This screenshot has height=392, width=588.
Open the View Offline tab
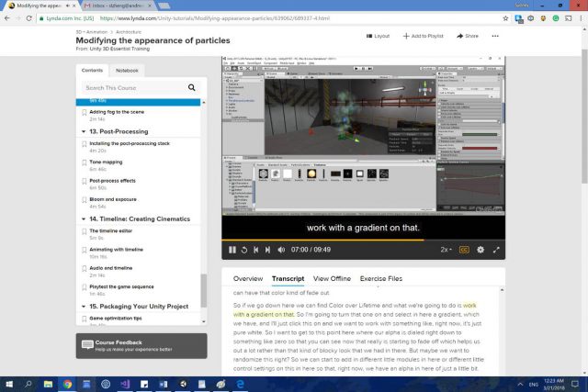332,278
